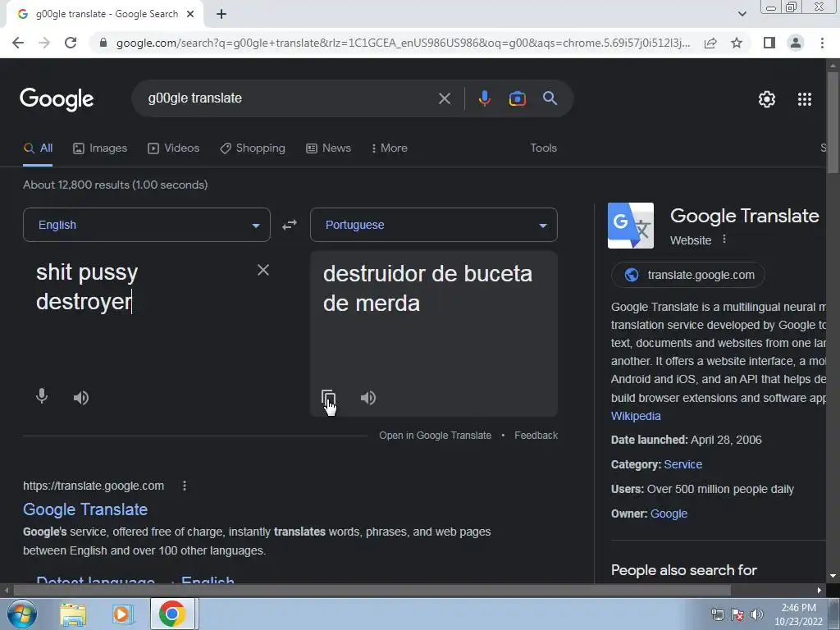Image resolution: width=840 pixels, height=630 pixels.
Task: Click the browser back arrow
Action: point(18,43)
